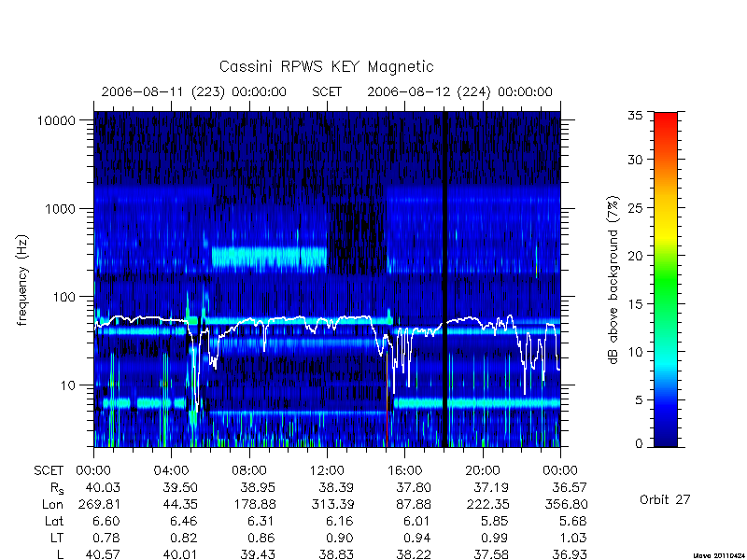747x560 pixels.
Task: Click the L value 36.93
Action: (x=569, y=553)
